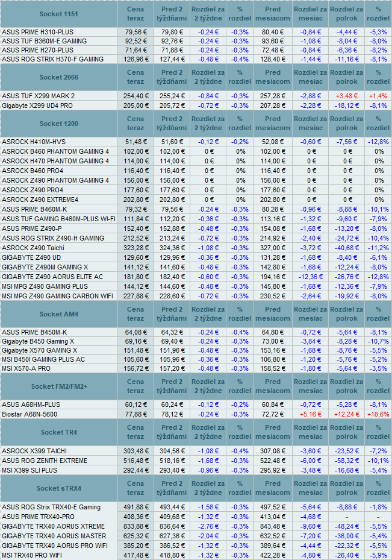The width and height of the screenshot is (392, 560).
Task: Click ASROCK Z490 PRO4 product name
Action: pos(33,190)
